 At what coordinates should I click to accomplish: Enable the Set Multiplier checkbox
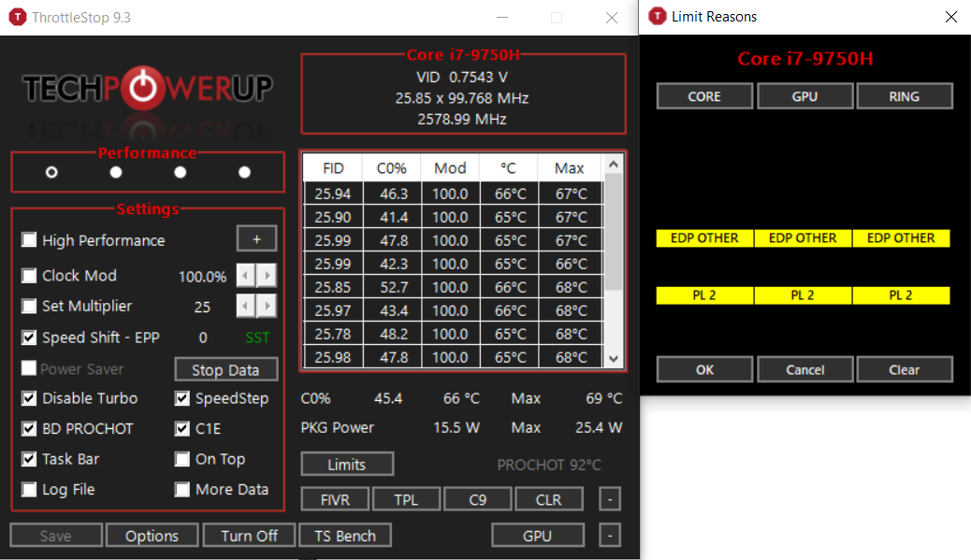coord(29,306)
